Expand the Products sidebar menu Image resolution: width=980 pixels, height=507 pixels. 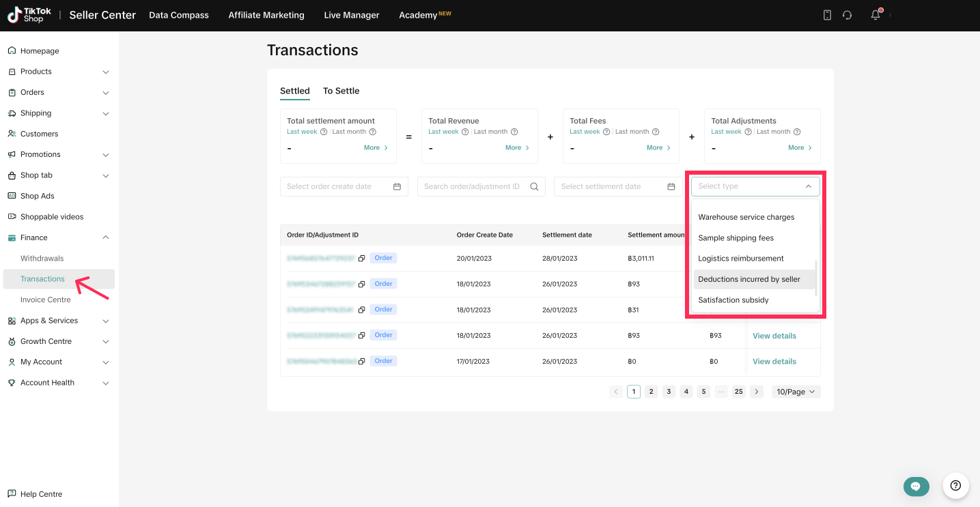tap(105, 72)
